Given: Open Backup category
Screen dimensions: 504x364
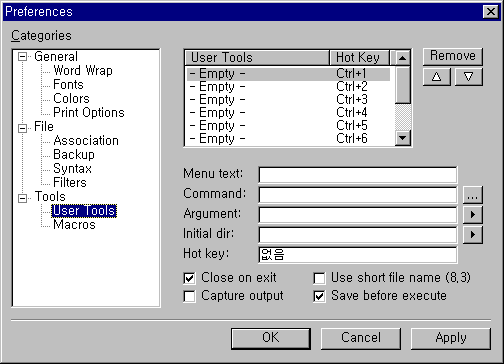Looking at the screenshot, I should 74,155.
